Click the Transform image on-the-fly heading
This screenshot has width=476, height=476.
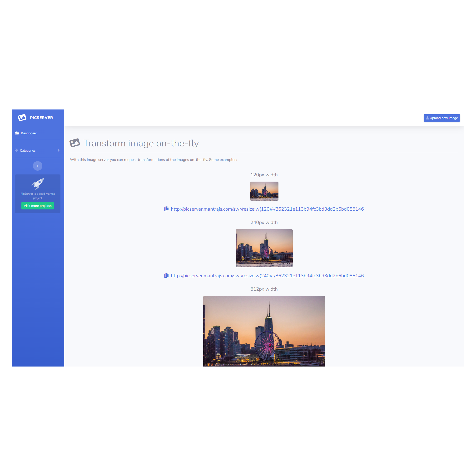pos(141,143)
